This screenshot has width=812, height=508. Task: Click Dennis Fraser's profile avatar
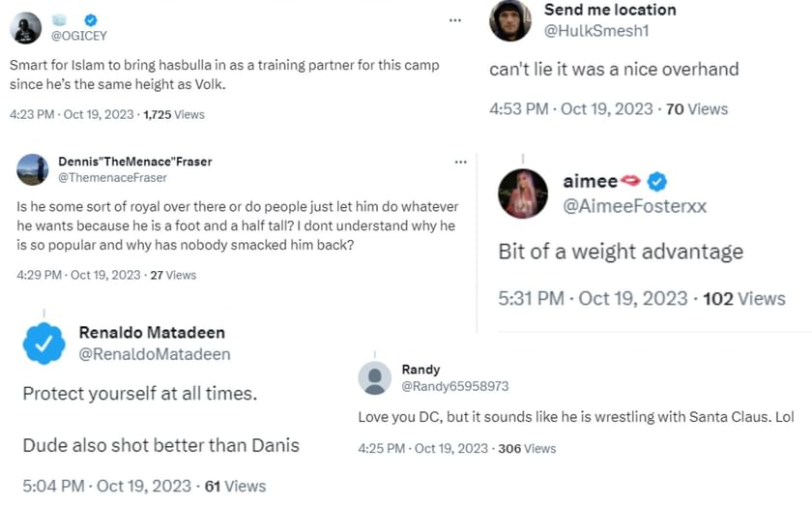click(33, 169)
